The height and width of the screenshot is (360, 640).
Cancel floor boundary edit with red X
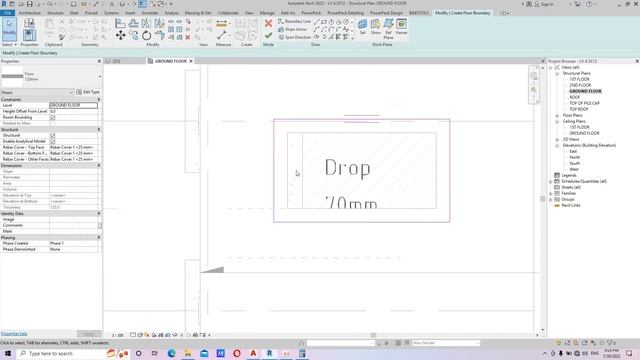click(x=268, y=23)
